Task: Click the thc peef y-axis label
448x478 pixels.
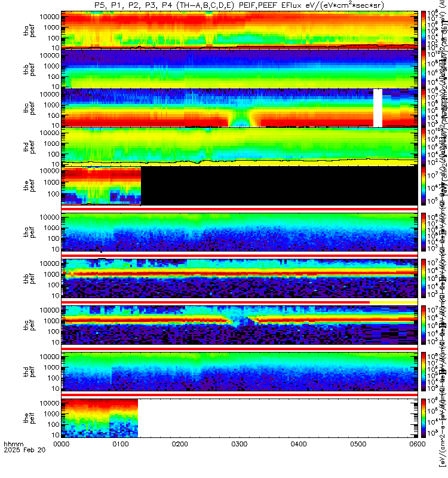Action: (29, 108)
